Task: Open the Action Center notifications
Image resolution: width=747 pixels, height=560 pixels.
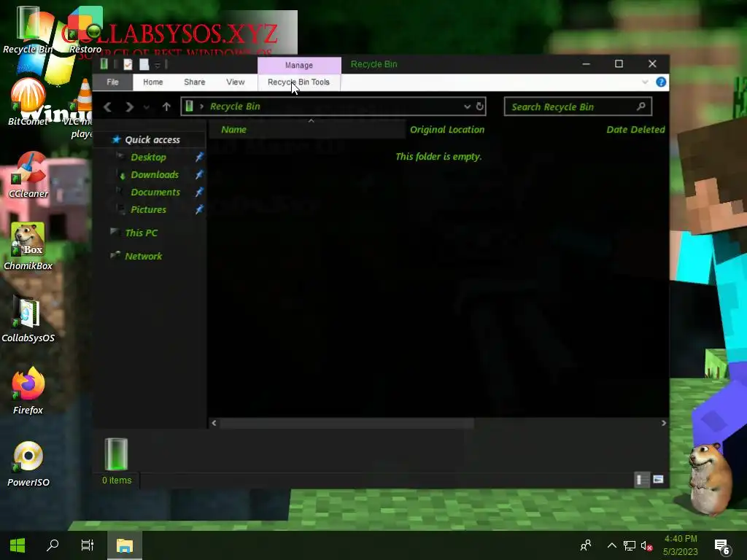Action: [721, 547]
